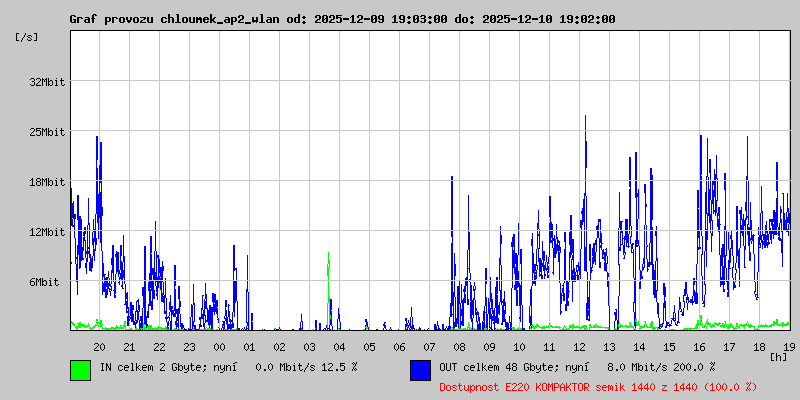Click the hour 11 x-axis label
Image resolution: width=800 pixels, height=400 pixels.
pyautogui.click(x=549, y=347)
